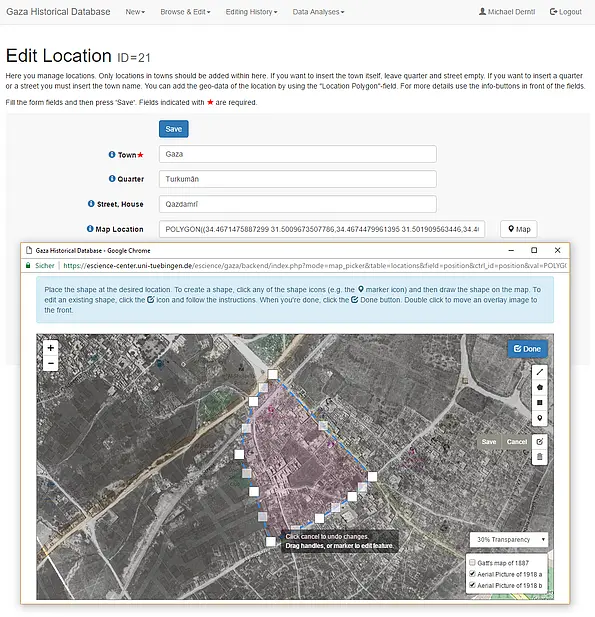Viewport: 595px width, 617px height.
Task: Open the 30% Transparency dropdown
Action: (509, 539)
